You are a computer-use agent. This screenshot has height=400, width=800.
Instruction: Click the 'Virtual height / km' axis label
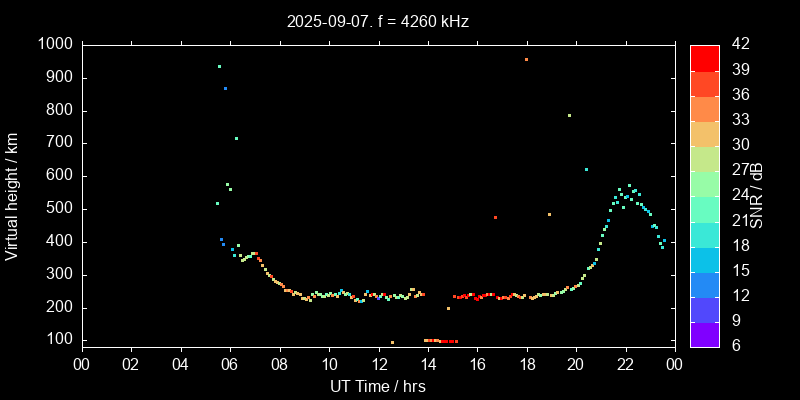pos(13,196)
